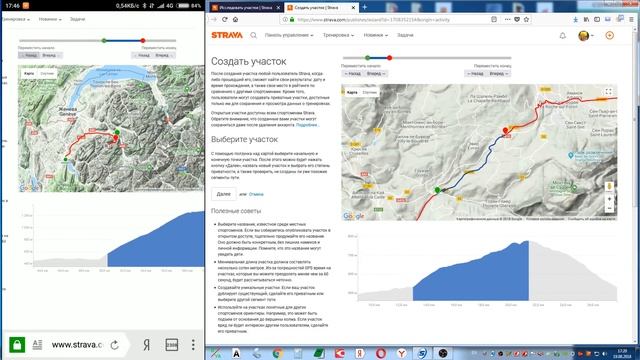
Task: Switch desktop map to Карта view
Action: pos(352,92)
